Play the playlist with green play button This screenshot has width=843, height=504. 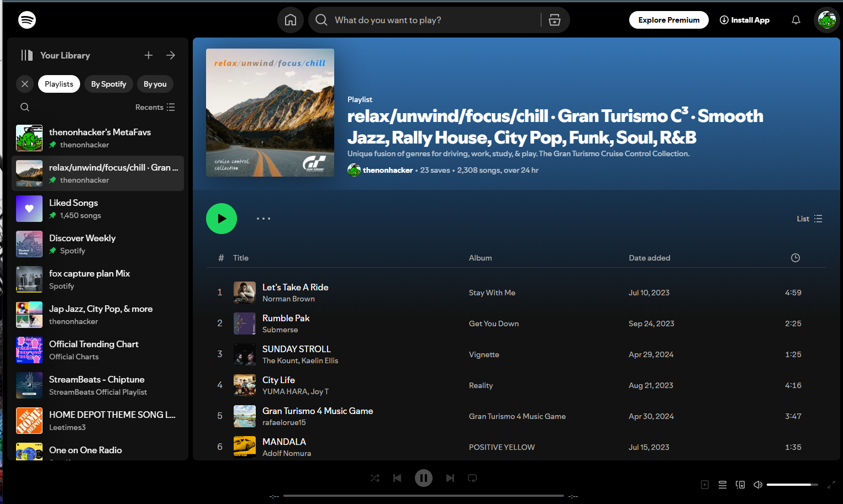[x=222, y=219]
